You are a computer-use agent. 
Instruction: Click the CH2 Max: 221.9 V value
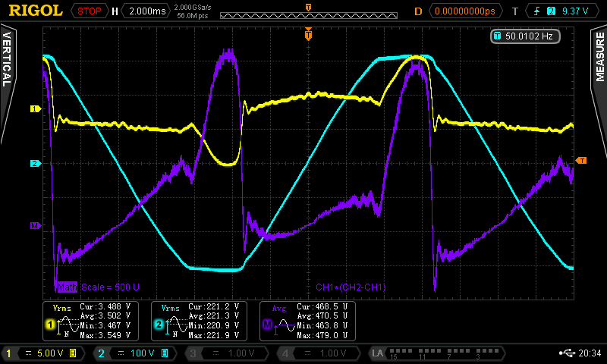coord(214,335)
